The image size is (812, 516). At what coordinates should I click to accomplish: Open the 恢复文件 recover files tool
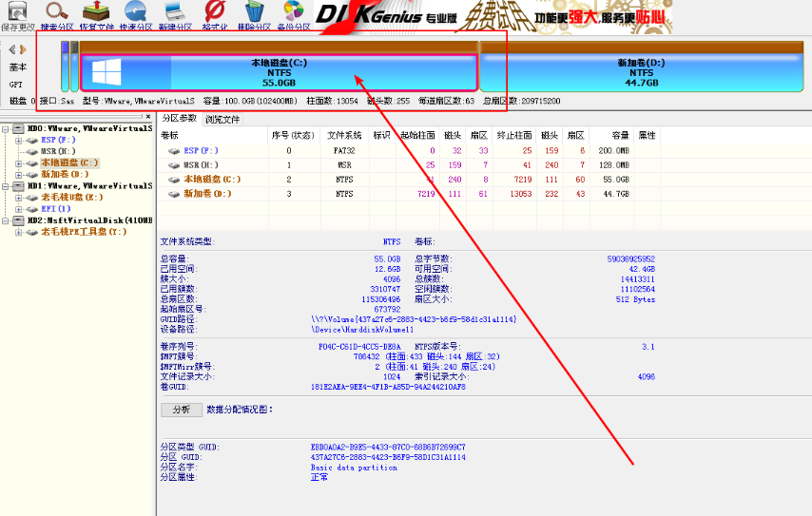[x=96, y=10]
